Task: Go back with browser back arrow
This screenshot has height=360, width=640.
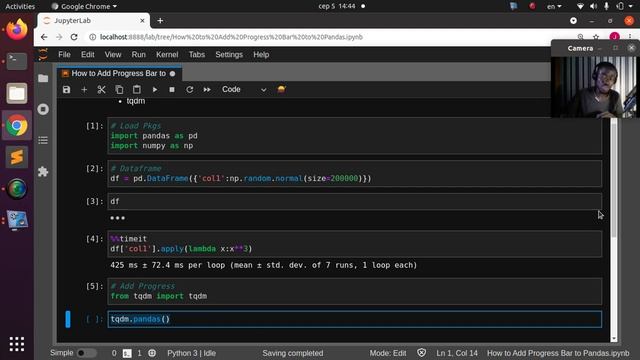Action: tap(44, 37)
